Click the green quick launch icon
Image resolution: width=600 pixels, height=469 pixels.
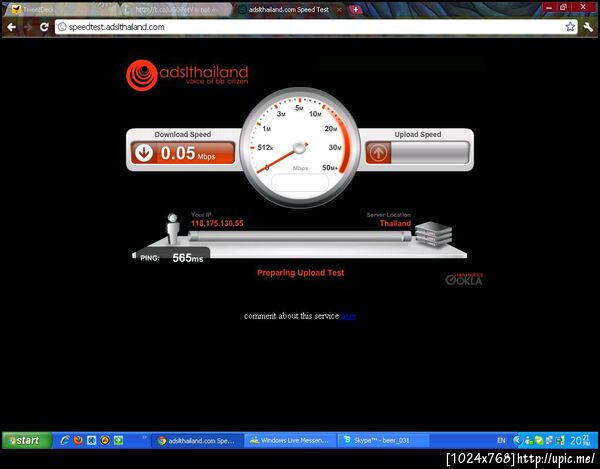(x=118, y=441)
